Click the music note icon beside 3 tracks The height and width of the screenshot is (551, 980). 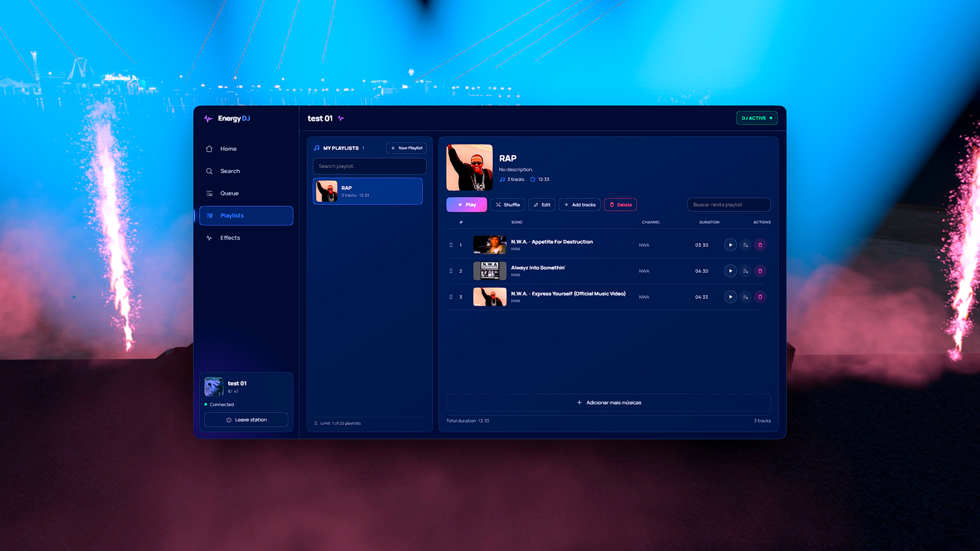(x=502, y=180)
